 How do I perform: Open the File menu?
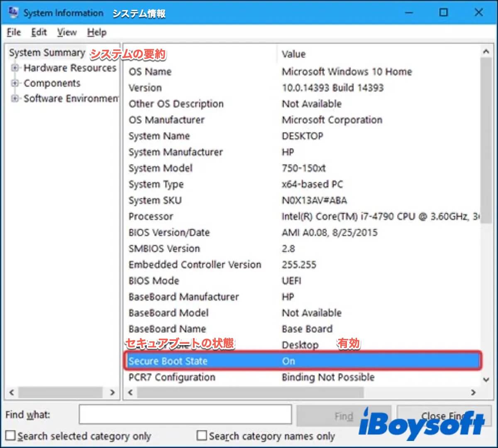14,32
